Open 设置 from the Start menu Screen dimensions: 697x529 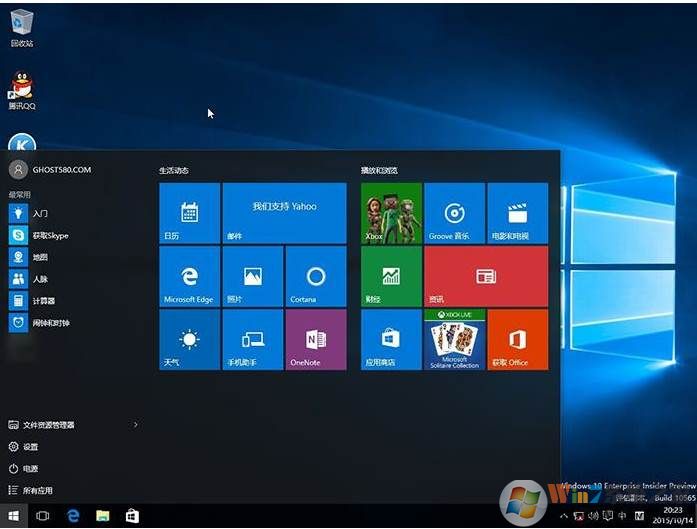click(x=30, y=447)
